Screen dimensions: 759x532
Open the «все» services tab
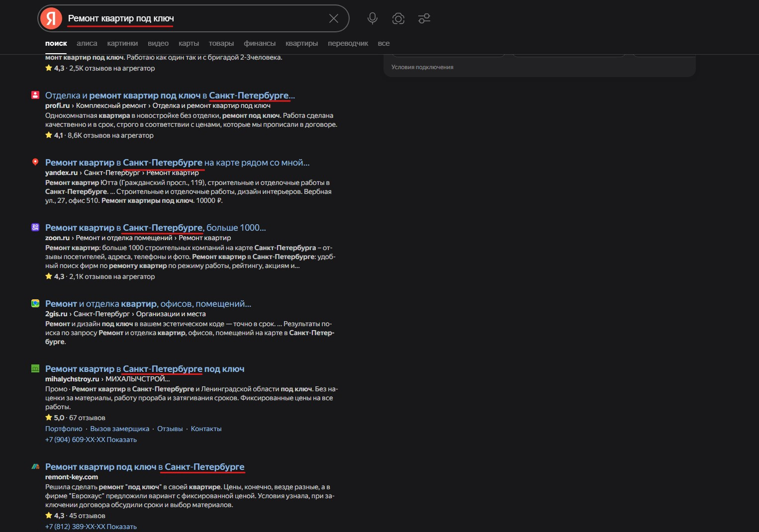tap(383, 43)
